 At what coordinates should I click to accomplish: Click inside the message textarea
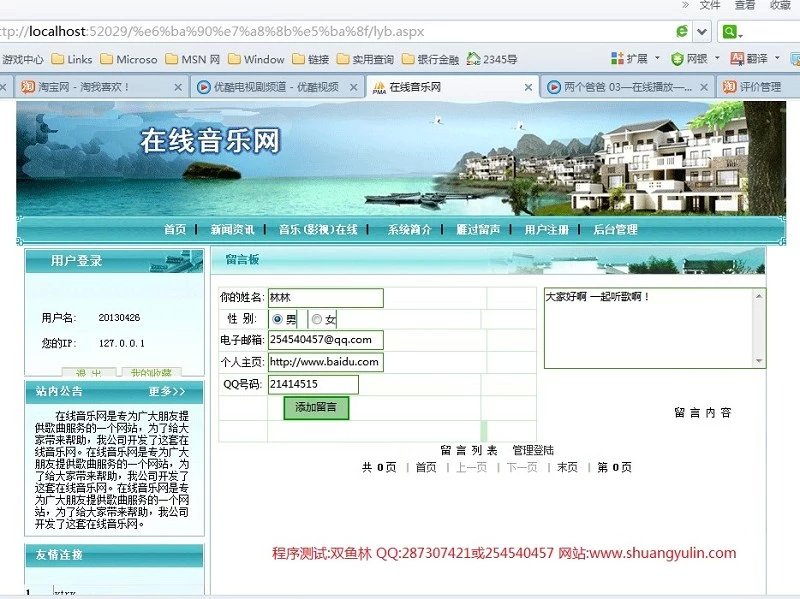point(648,328)
